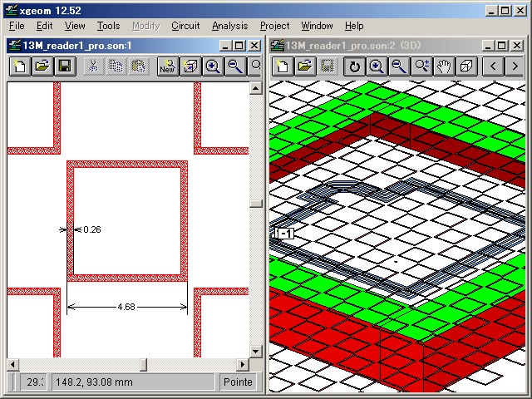
Task: Open the Edit menu
Action: coord(44,26)
